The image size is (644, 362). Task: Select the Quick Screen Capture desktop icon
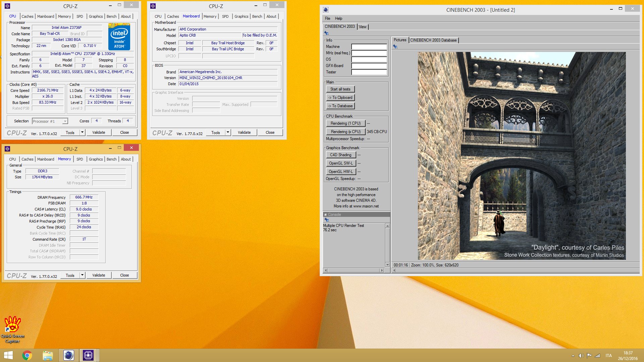tap(12, 329)
